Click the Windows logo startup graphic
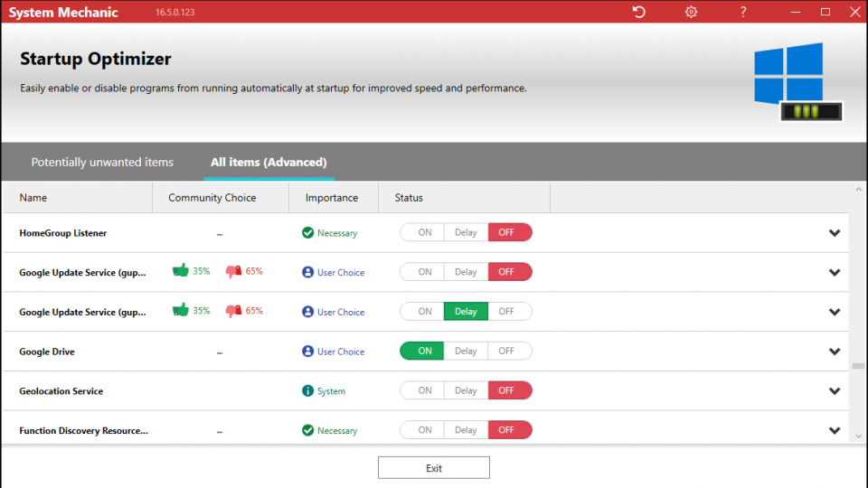Screen dimensions: 868x488 tap(797, 82)
